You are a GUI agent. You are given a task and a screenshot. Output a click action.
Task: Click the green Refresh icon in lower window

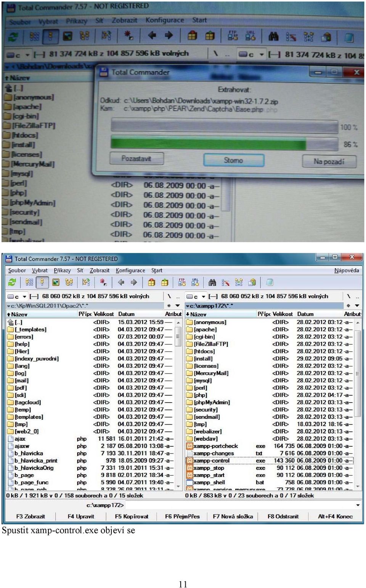tap(12, 282)
